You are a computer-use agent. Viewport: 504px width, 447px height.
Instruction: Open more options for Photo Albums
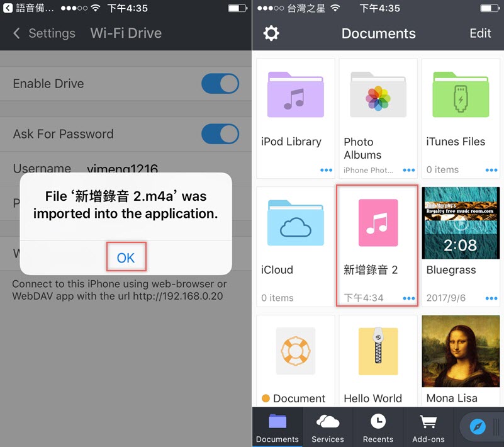point(409,170)
